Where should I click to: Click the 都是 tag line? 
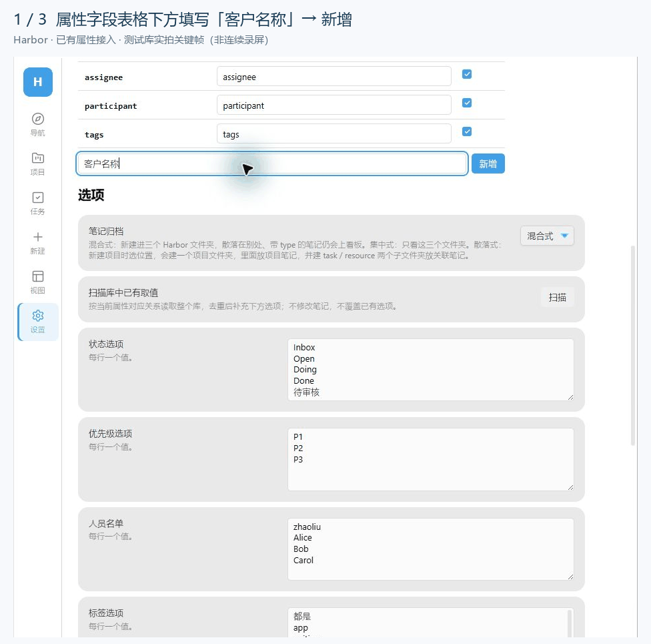(302, 616)
